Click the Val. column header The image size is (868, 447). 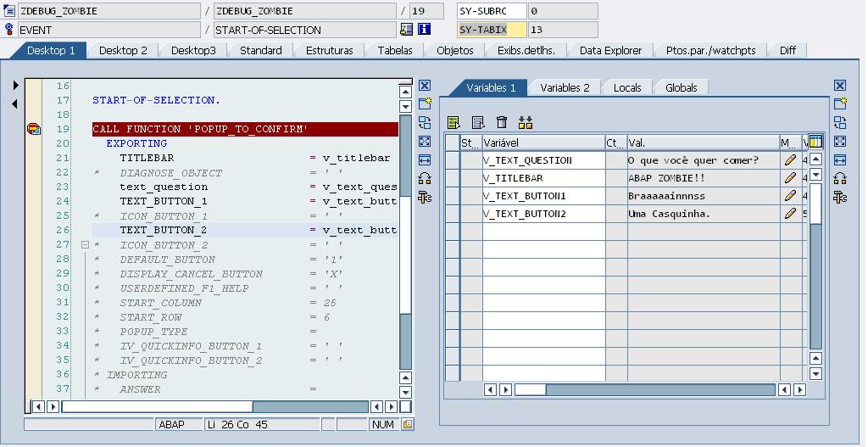pos(702,142)
